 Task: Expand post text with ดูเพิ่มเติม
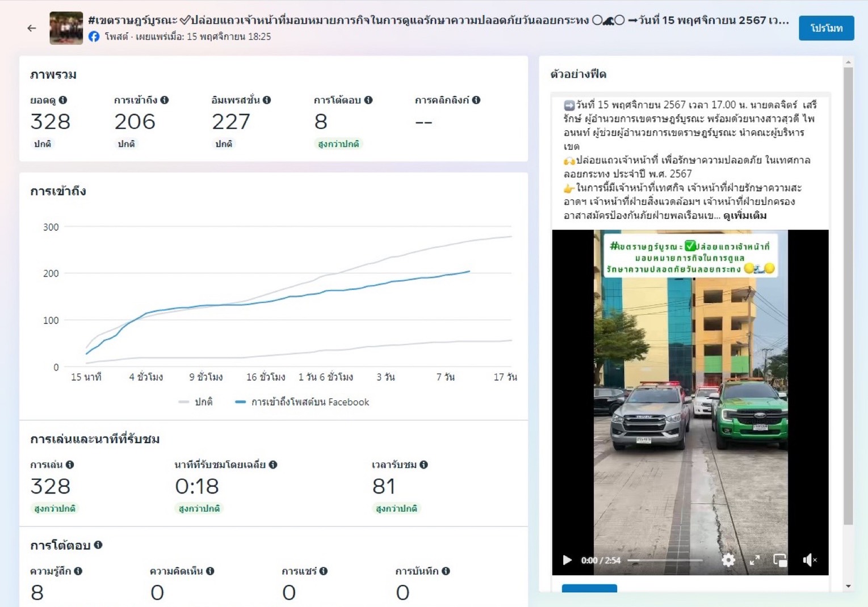(745, 216)
